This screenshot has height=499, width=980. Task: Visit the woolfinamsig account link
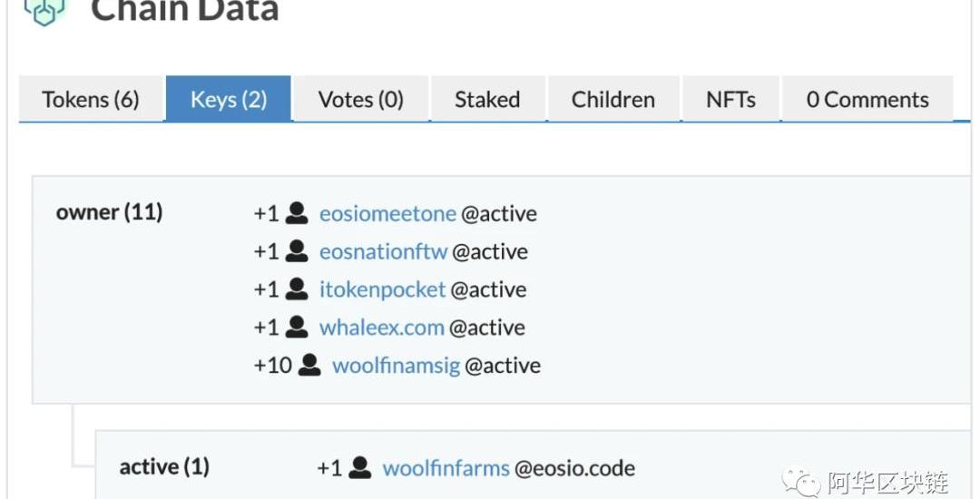pos(396,367)
